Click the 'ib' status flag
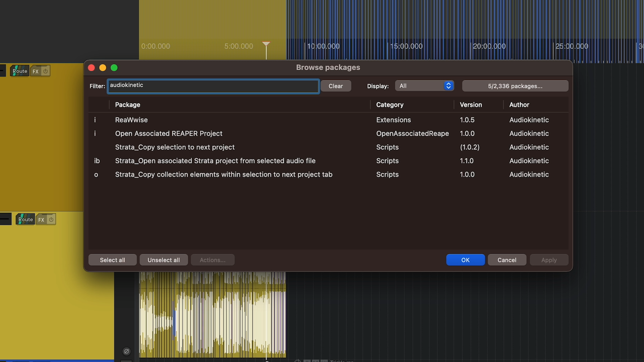The image size is (644, 362). coord(97,161)
